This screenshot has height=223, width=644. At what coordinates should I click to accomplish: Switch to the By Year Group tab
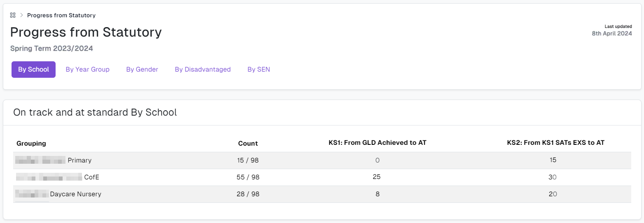pos(88,70)
